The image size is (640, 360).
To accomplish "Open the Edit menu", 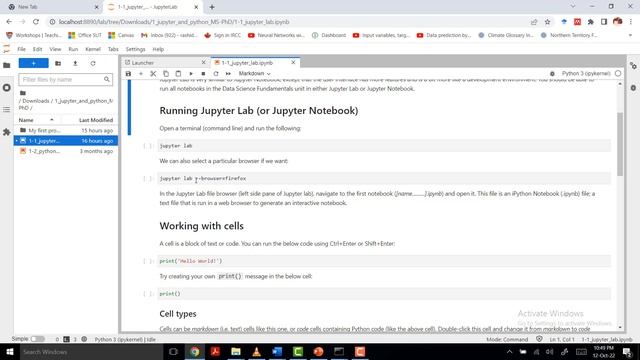I will coord(38,49).
